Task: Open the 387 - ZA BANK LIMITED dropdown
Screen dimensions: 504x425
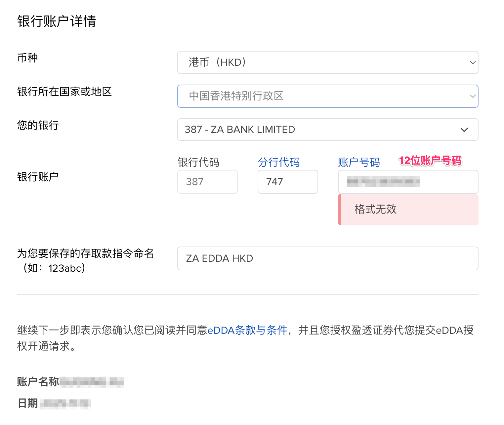Action: [x=327, y=130]
